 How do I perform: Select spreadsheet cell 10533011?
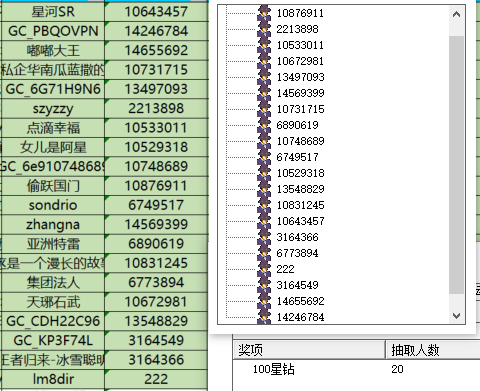[x=156, y=128]
